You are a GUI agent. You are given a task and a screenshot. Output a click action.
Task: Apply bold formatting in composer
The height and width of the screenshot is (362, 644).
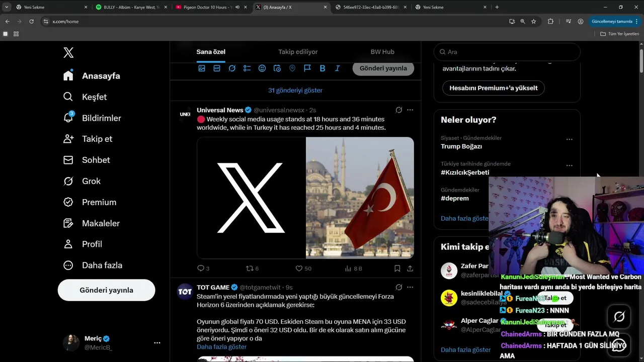click(323, 68)
